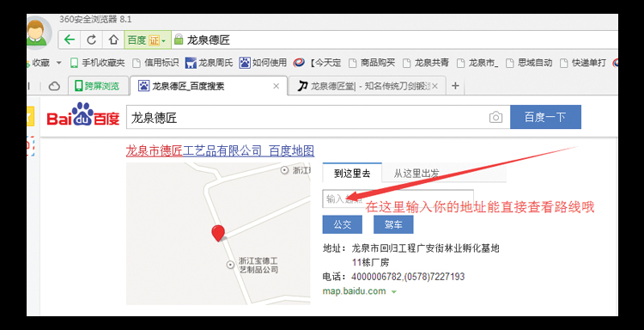644x330 pixels.
Task: Open 信用标识 bookmark
Action: tap(155, 63)
